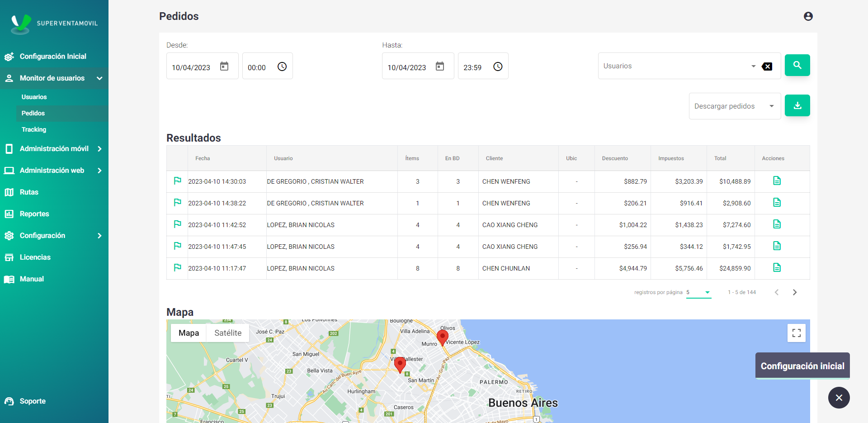Image resolution: width=868 pixels, height=423 pixels.
Task: Switch map to Mapa view
Action: coord(189,333)
